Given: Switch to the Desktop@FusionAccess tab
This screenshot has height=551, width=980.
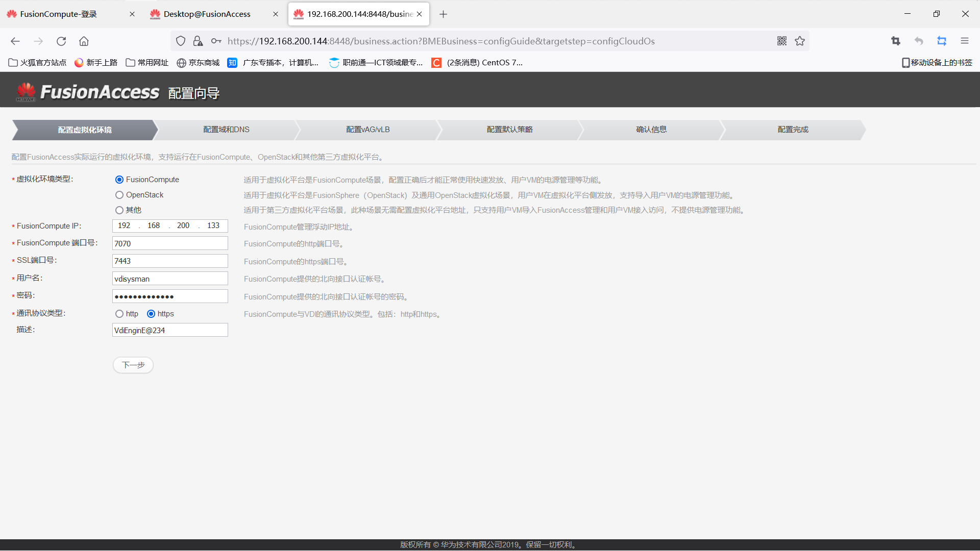Looking at the screenshot, I should click(x=206, y=14).
